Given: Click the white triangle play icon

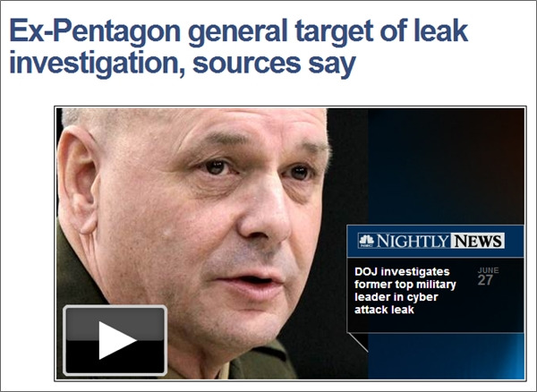Looking at the screenshot, I should click(117, 341).
